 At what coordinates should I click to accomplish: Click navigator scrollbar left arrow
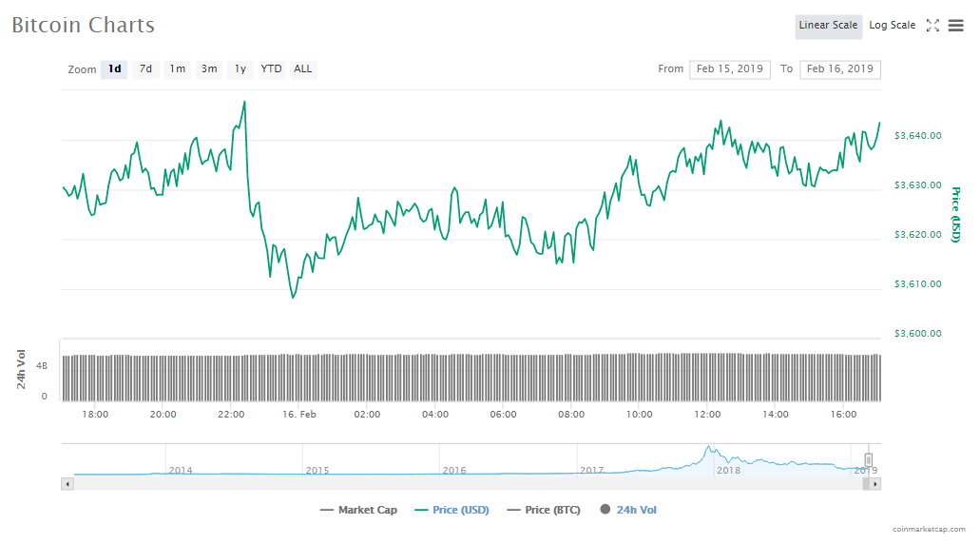[x=67, y=484]
